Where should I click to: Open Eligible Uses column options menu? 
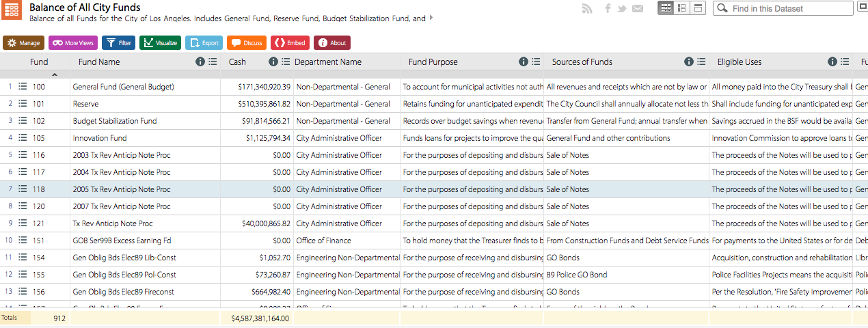coord(845,61)
